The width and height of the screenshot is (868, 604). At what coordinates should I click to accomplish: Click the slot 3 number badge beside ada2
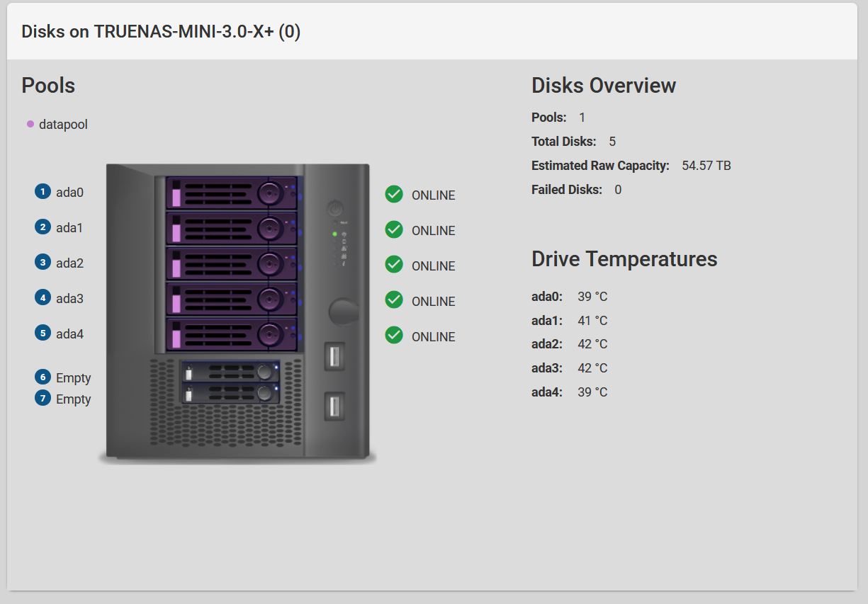pos(43,263)
